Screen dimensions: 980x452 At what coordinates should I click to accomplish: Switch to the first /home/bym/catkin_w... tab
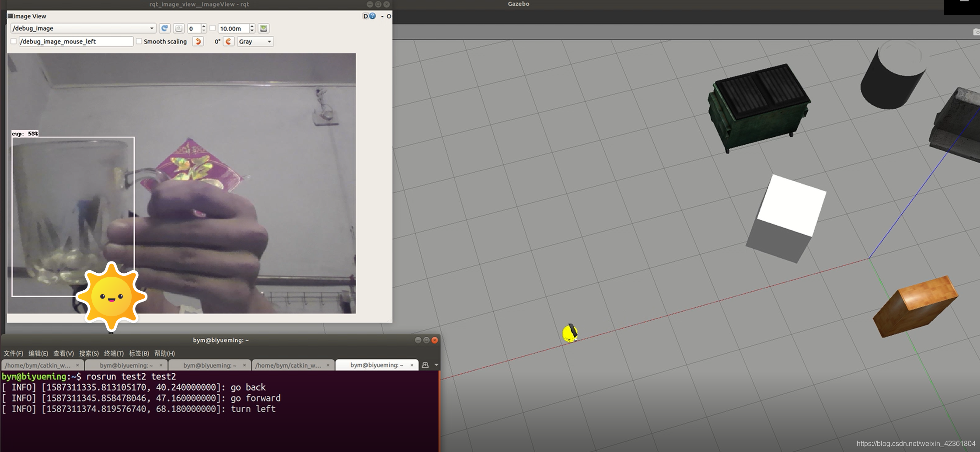42,365
